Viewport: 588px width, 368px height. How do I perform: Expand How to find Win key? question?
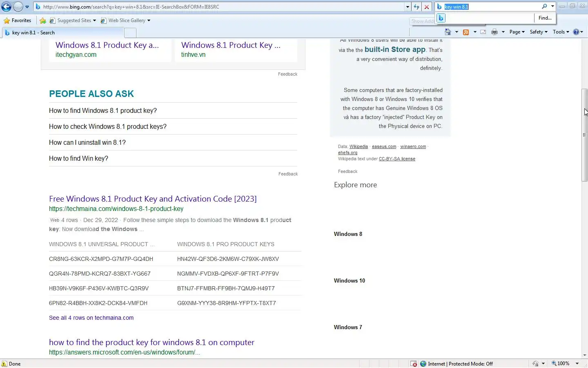[173, 159]
